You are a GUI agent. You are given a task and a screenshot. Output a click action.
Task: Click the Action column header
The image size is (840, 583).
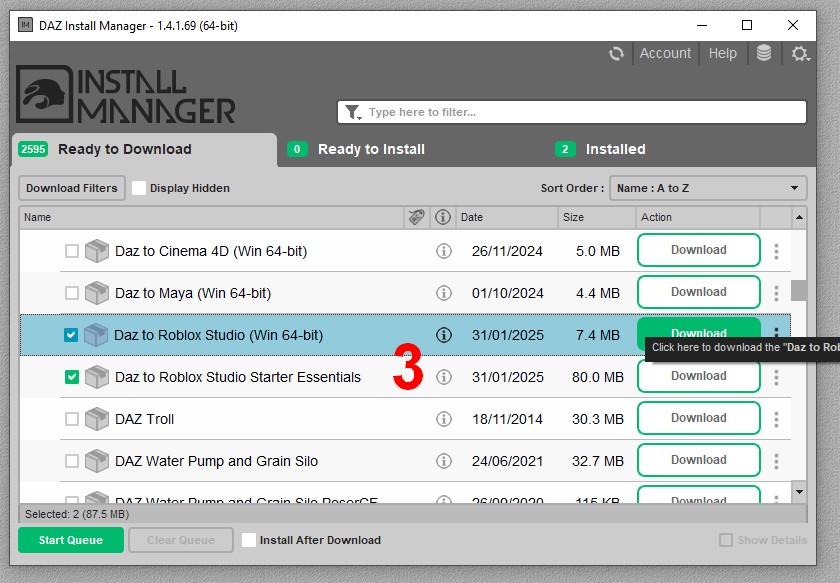698,217
